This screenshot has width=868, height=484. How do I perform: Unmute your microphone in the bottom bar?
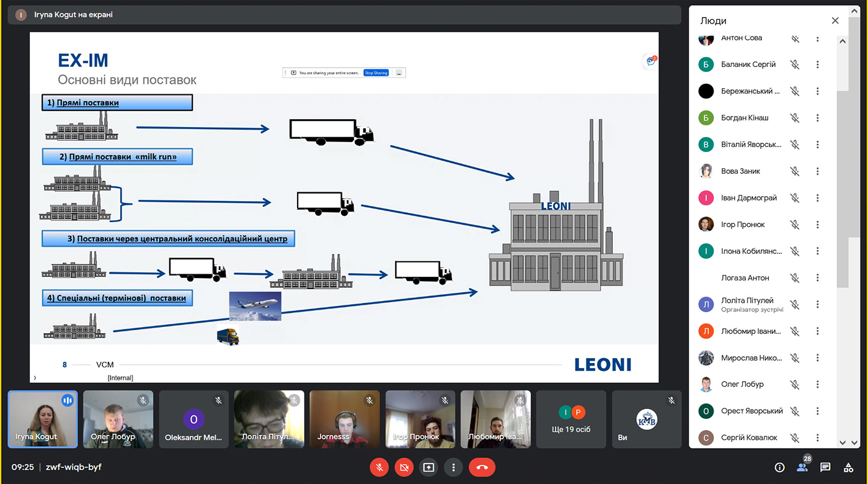point(379,467)
